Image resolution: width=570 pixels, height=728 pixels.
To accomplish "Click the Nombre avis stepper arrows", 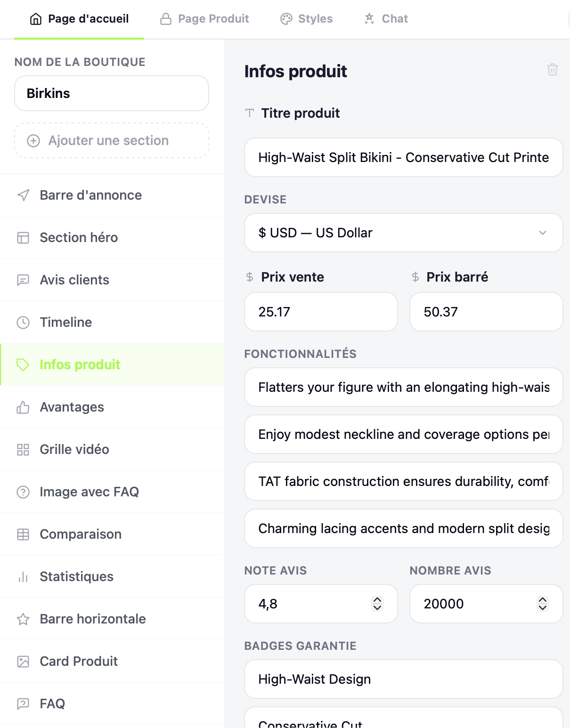I will coord(542,604).
